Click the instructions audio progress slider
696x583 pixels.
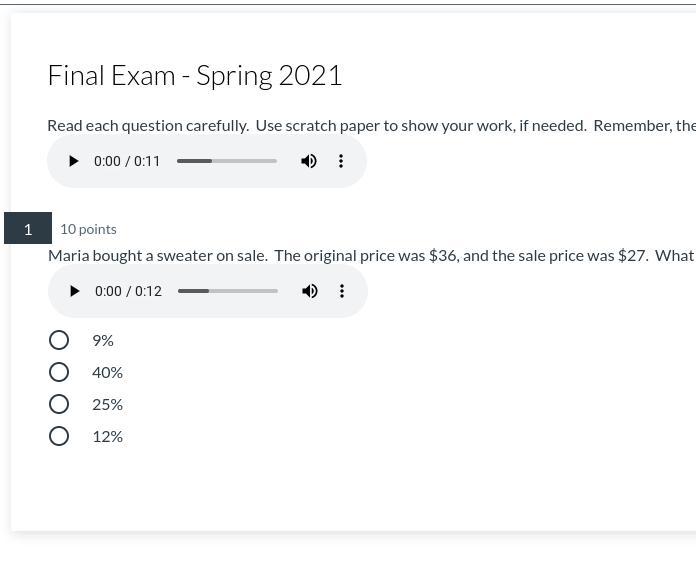227,161
